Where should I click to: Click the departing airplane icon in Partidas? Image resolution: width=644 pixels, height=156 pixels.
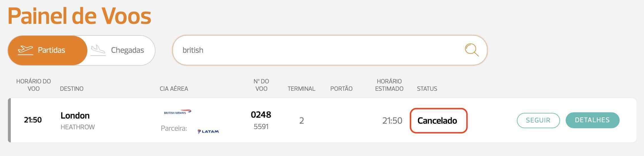tap(25, 50)
